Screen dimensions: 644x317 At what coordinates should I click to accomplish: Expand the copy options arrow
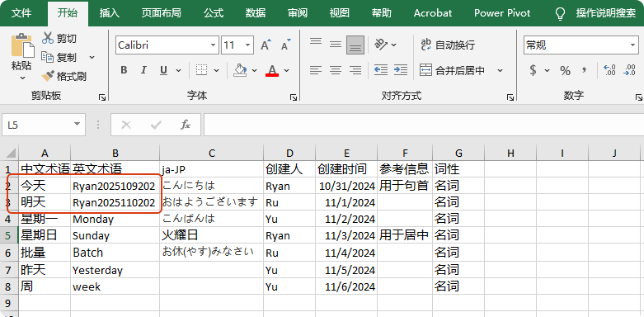[x=92, y=57]
